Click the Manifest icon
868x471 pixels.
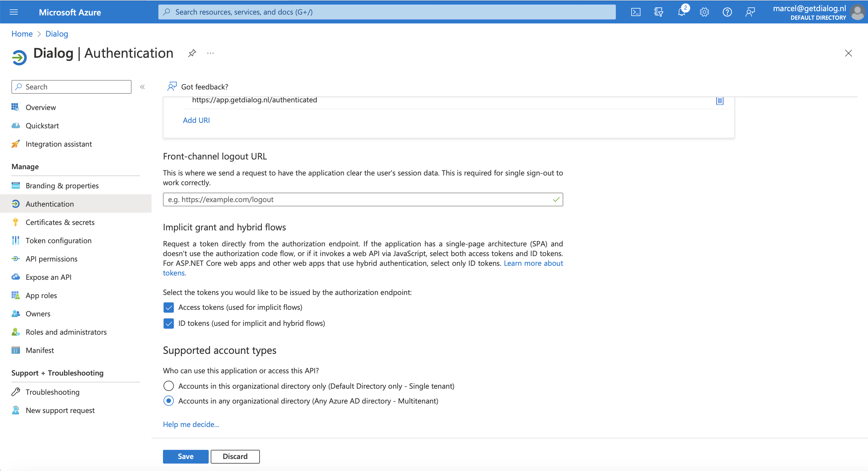pos(15,350)
